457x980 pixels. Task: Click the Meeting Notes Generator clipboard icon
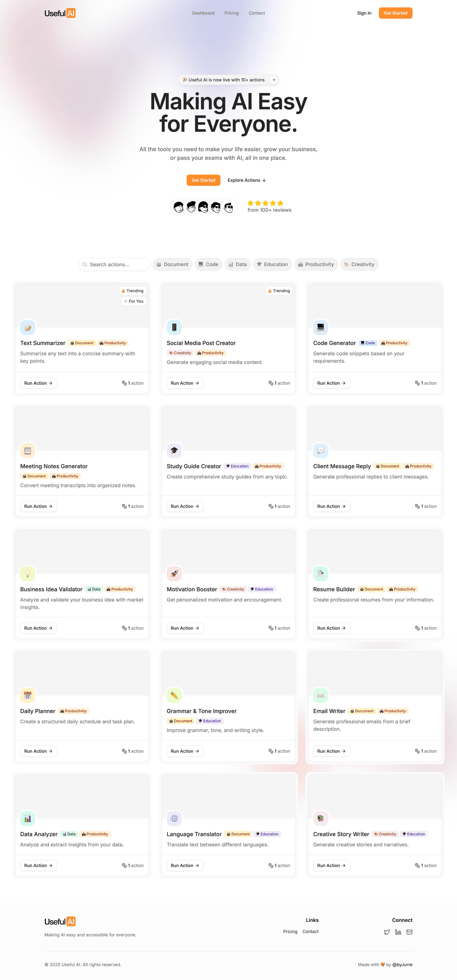28,451
